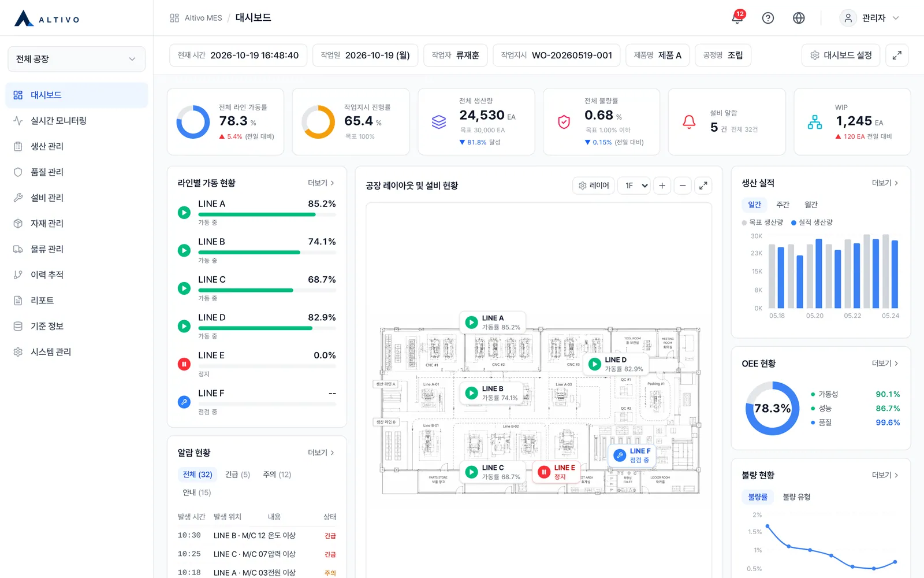
Task: Open 실시간 모니터링 in sidebar
Action: pos(76,121)
